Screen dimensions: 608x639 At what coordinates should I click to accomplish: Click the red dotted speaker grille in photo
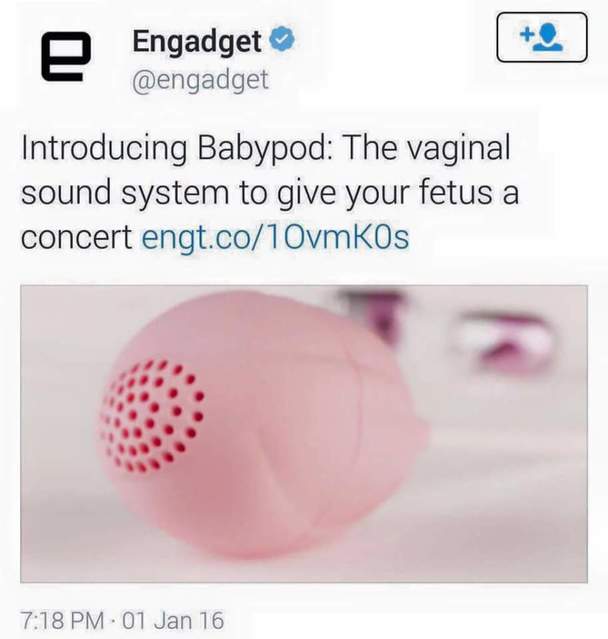coord(151,416)
